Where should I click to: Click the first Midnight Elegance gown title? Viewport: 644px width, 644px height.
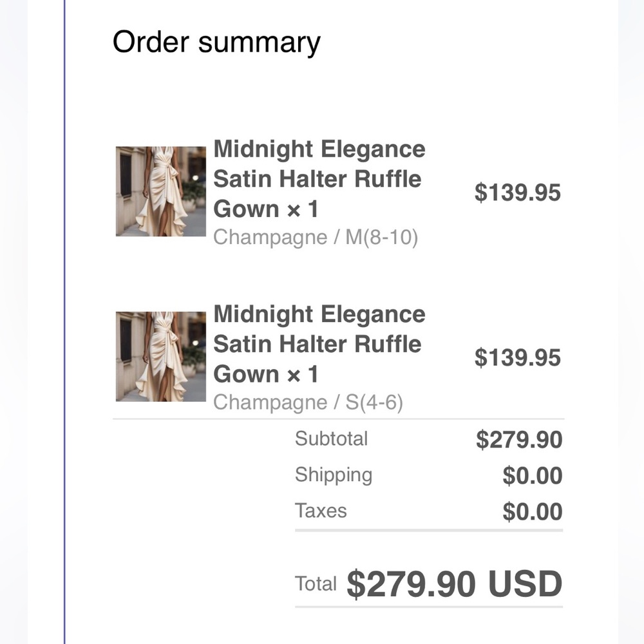(x=319, y=179)
